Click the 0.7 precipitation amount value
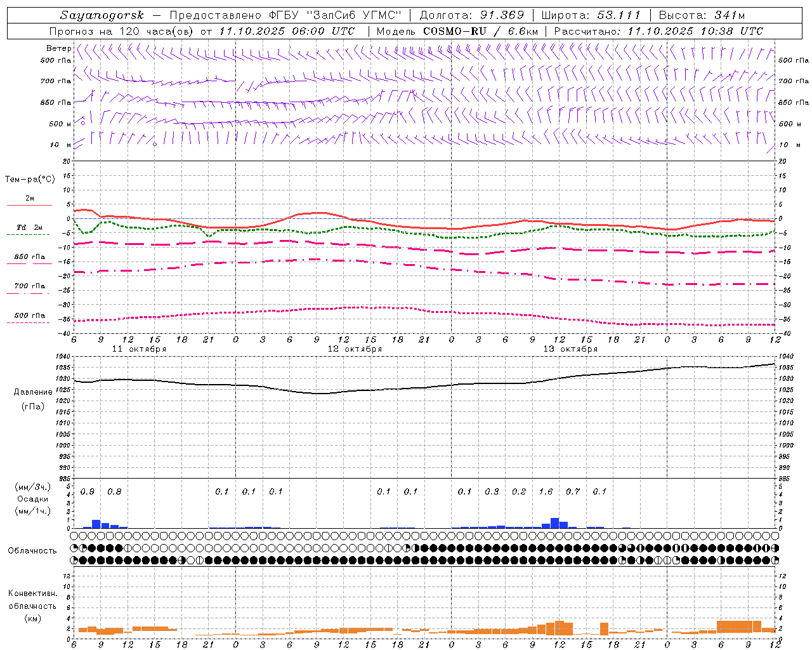 click(x=573, y=492)
